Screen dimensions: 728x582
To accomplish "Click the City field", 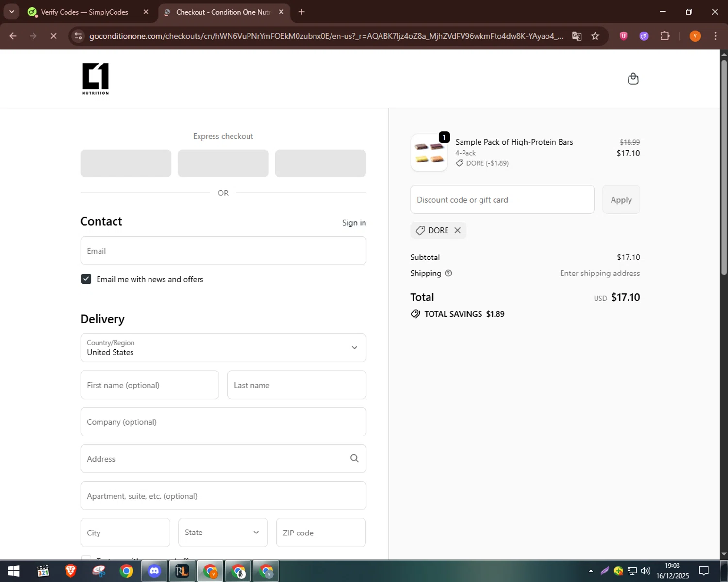I will [x=125, y=533].
